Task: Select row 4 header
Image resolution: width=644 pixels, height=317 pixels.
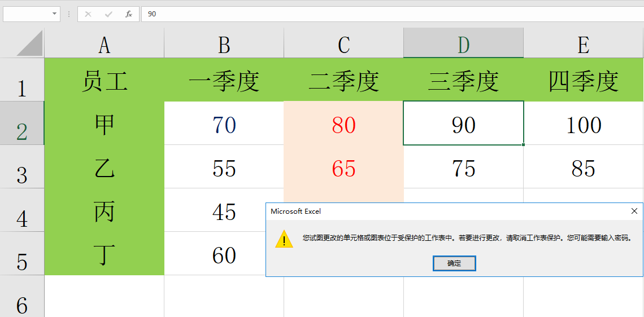Action: 22,210
